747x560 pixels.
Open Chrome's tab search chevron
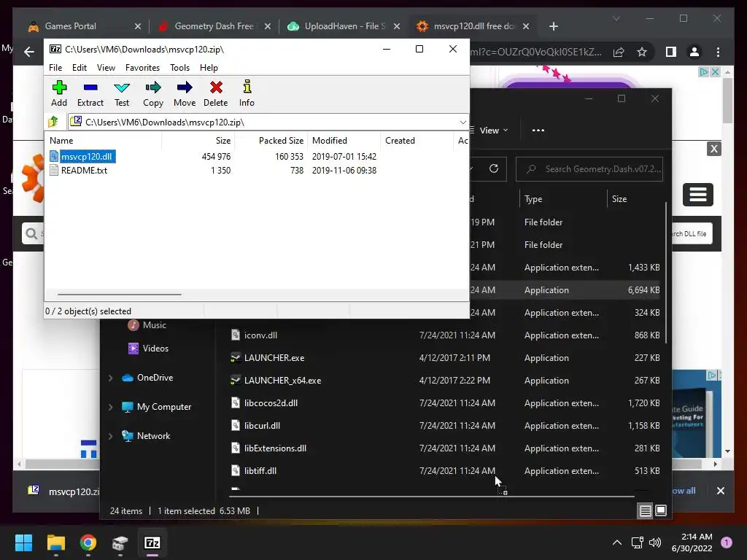(x=616, y=18)
